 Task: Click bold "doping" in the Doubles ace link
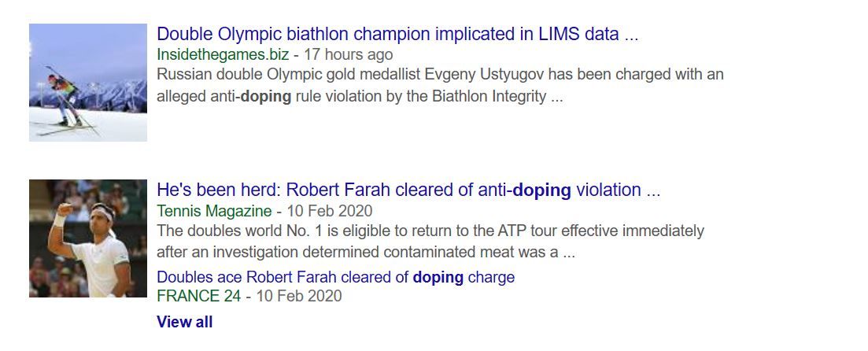pos(438,277)
